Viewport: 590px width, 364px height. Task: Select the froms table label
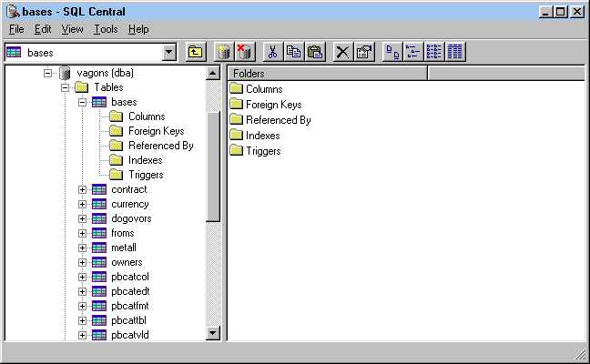click(123, 233)
